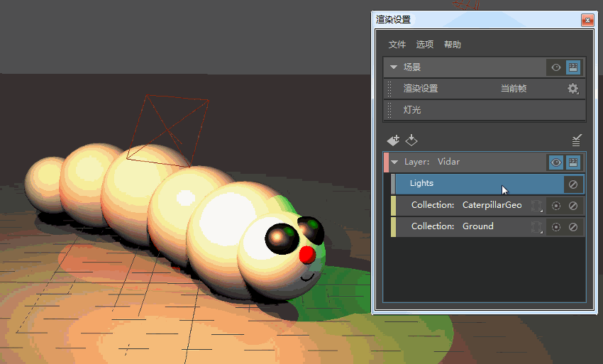Click the import render setup icon
The image size is (603, 364).
click(411, 140)
